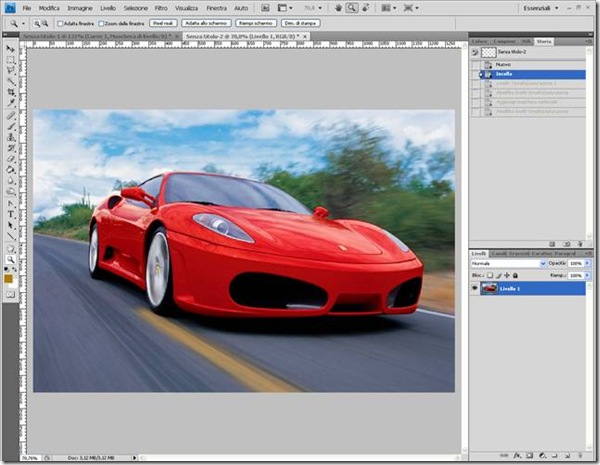Image resolution: width=600 pixels, height=465 pixels.
Task: Set history brush source for Nuovo state
Action: pos(475,65)
